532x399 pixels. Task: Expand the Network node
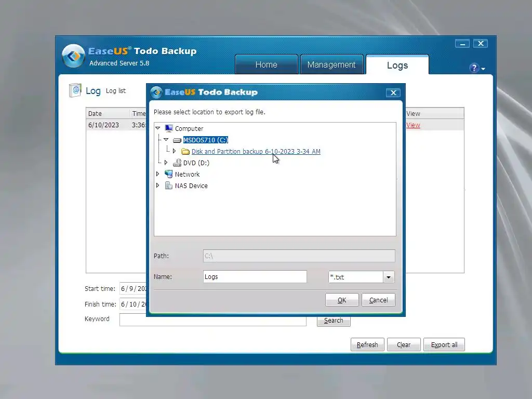coord(157,174)
